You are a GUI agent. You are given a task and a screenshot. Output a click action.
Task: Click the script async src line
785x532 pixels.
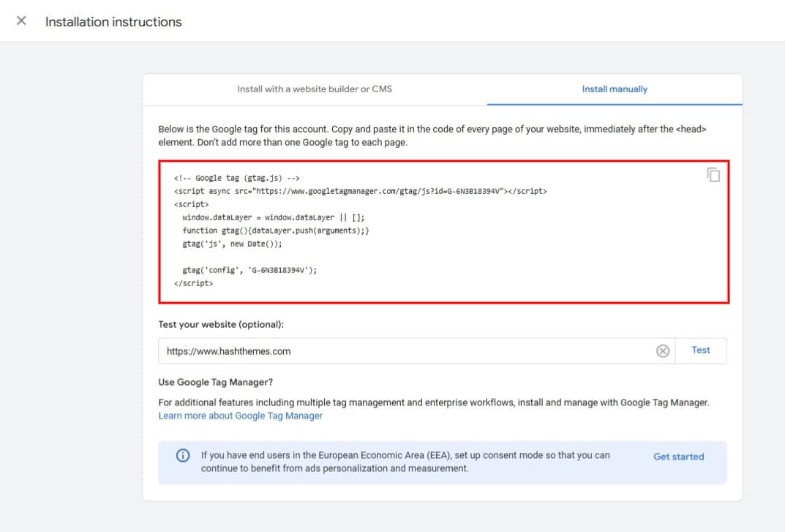point(361,192)
